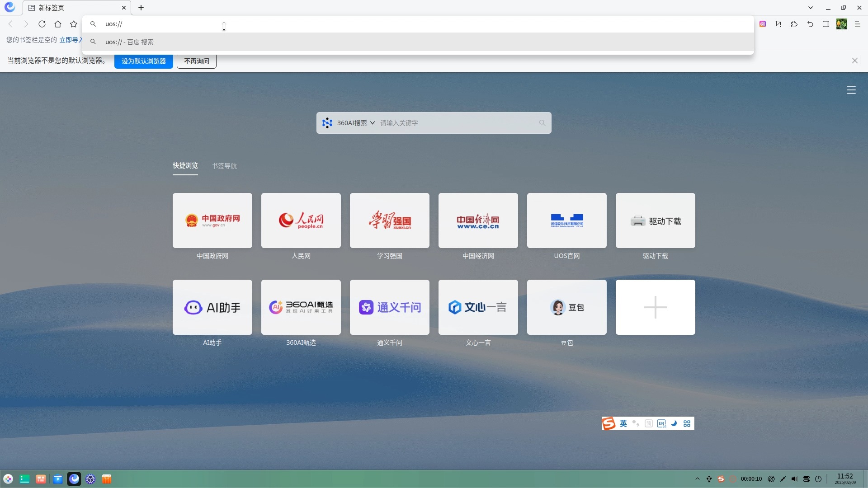Click the screenshot/crop tool in toolbar

point(778,24)
